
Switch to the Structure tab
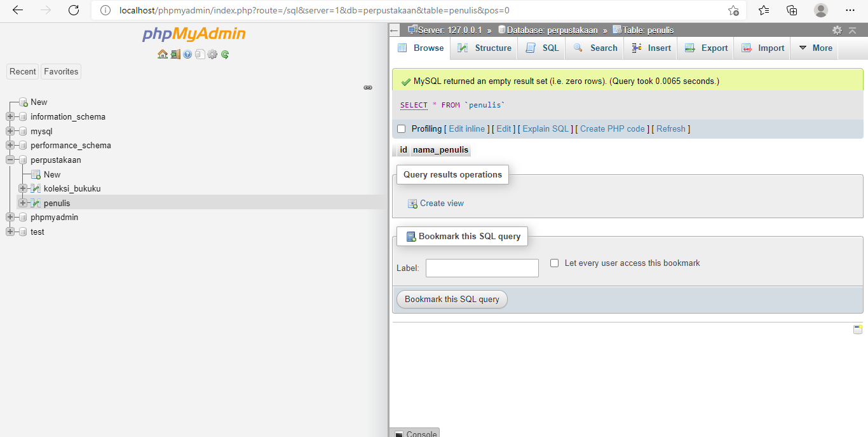[x=484, y=48]
